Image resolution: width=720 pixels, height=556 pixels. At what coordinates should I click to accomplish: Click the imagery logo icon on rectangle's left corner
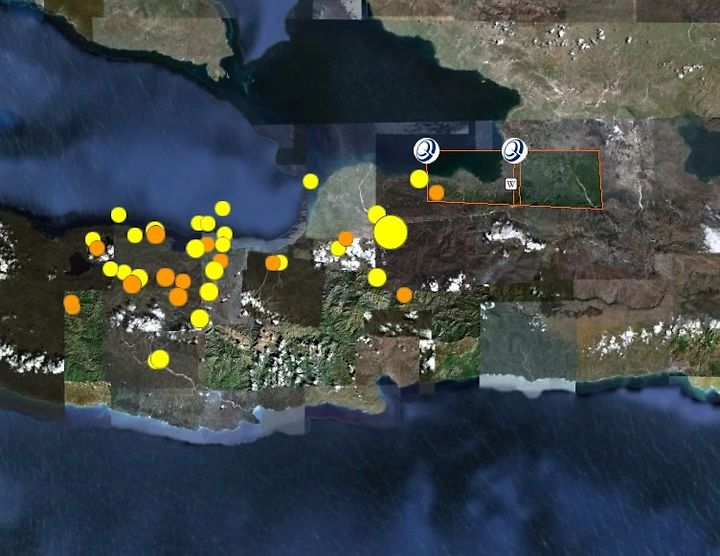[427, 151]
